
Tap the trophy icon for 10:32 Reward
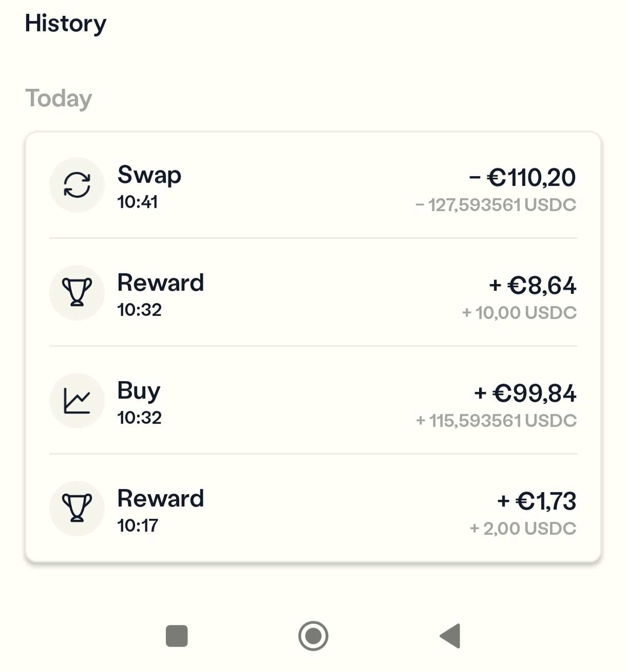(77, 292)
